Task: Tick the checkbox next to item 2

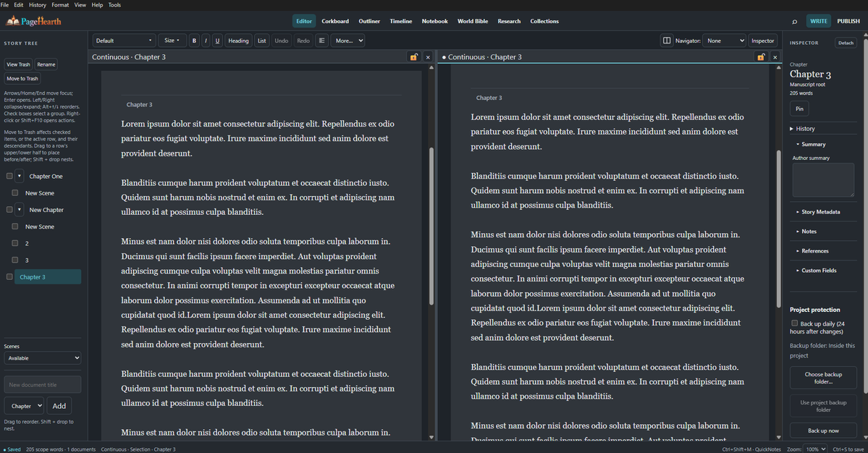Action: pos(15,243)
